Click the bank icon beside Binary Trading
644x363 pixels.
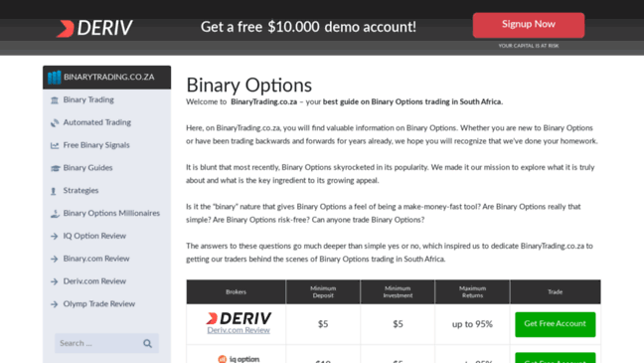tap(55, 99)
